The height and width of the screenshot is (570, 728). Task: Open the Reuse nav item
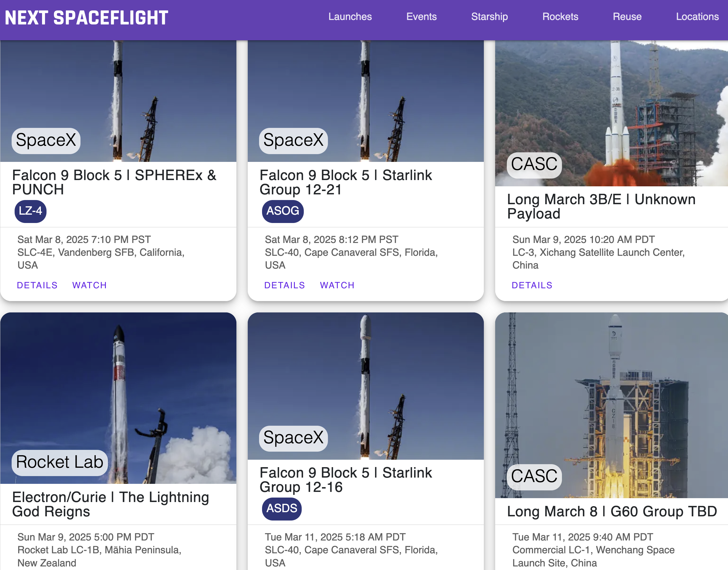627,17
